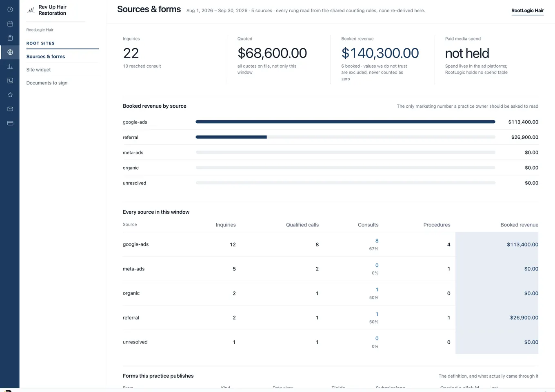Click the Inquiries total value 22

coord(131,53)
